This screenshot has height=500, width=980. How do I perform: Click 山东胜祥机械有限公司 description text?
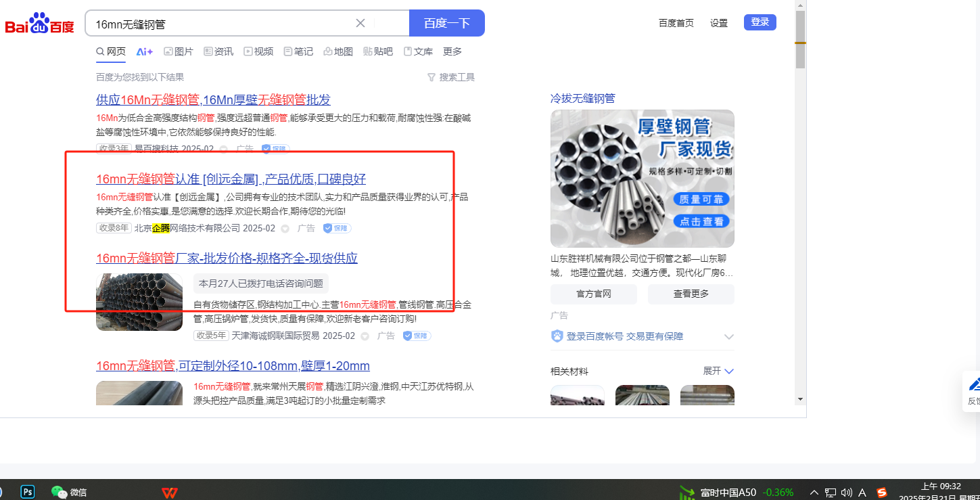click(x=643, y=266)
